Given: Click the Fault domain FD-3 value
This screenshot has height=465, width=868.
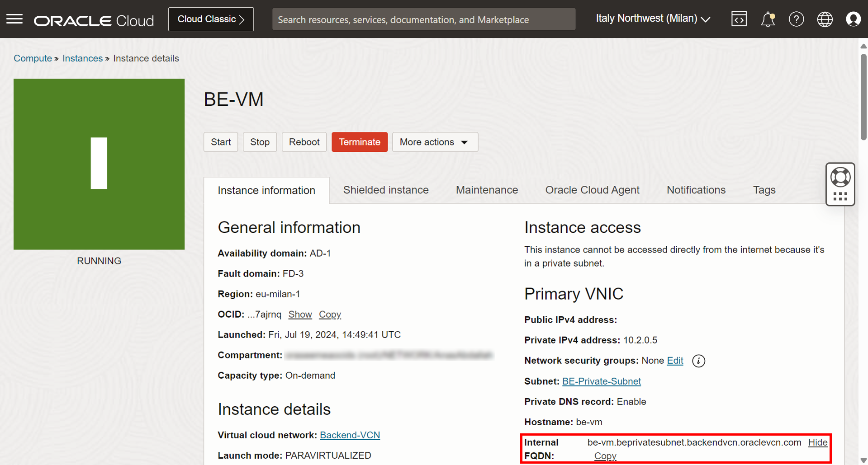Looking at the screenshot, I should pos(293,273).
